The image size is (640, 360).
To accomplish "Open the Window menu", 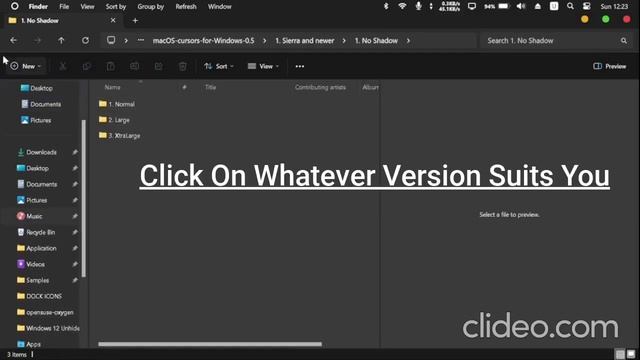I will 220,7.
